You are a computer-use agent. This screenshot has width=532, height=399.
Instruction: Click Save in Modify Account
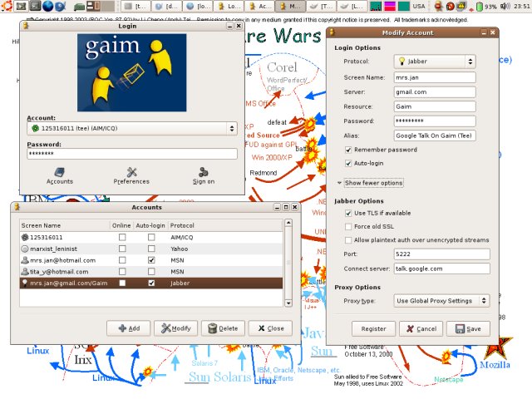[468, 329]
